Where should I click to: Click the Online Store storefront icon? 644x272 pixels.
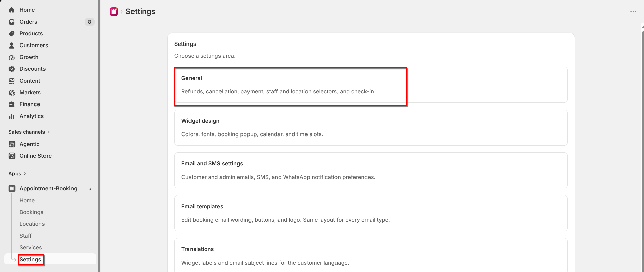point(12,156)
